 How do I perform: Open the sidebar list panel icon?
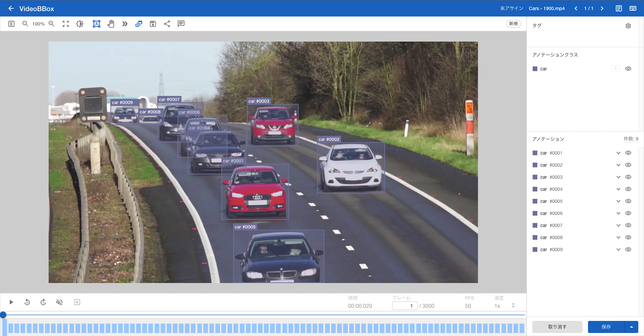pyautogui.click(x=11, y=24)
